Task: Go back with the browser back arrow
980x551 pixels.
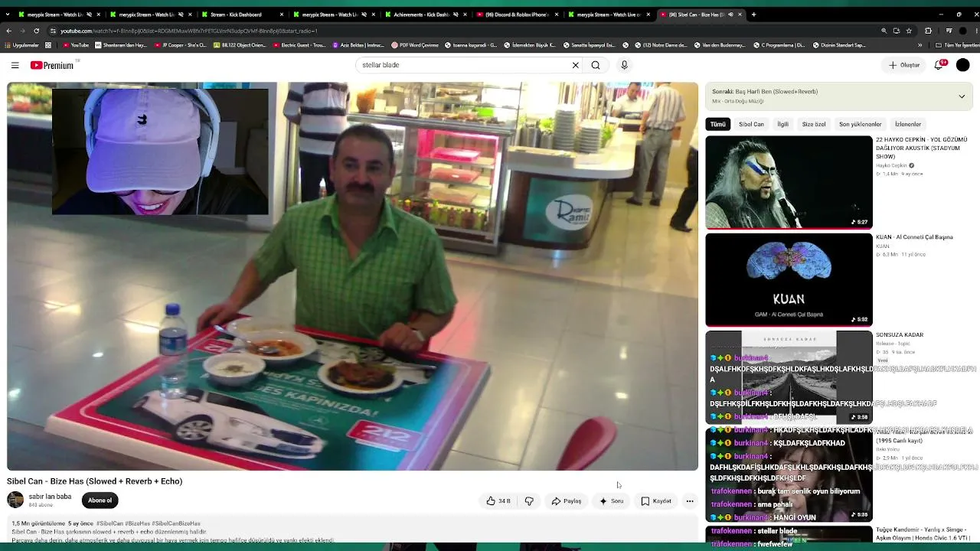Action: click(8, 31)
